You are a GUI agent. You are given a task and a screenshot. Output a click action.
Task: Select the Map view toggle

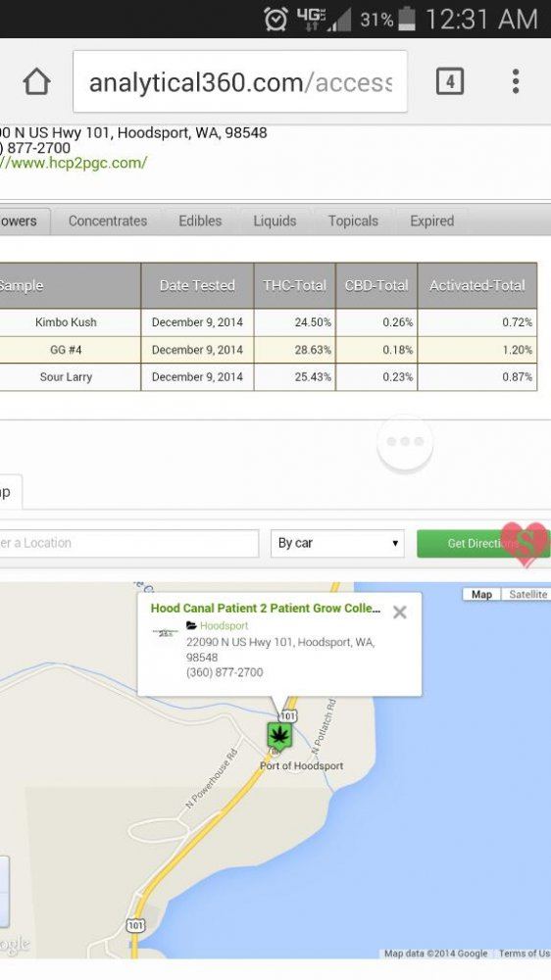tap(481, 595)
